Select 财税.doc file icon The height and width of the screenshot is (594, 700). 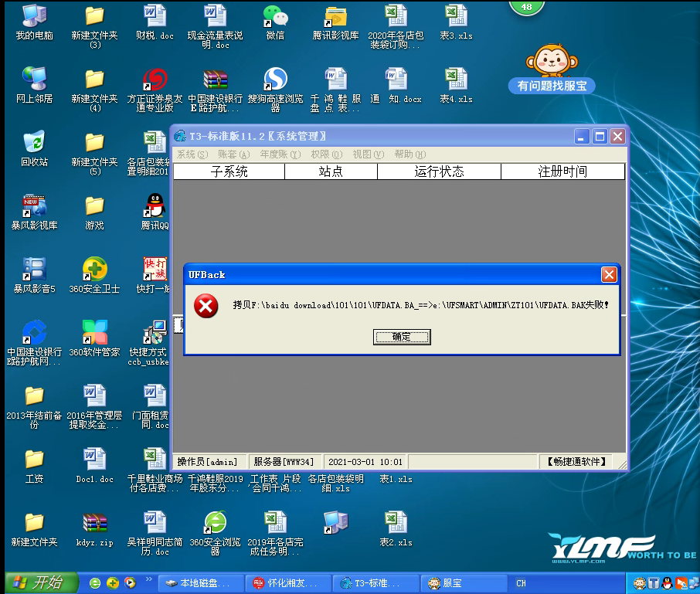click(155, 22)
